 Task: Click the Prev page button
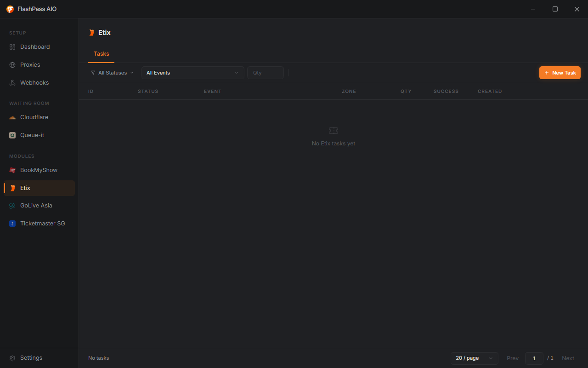(513, 358)
